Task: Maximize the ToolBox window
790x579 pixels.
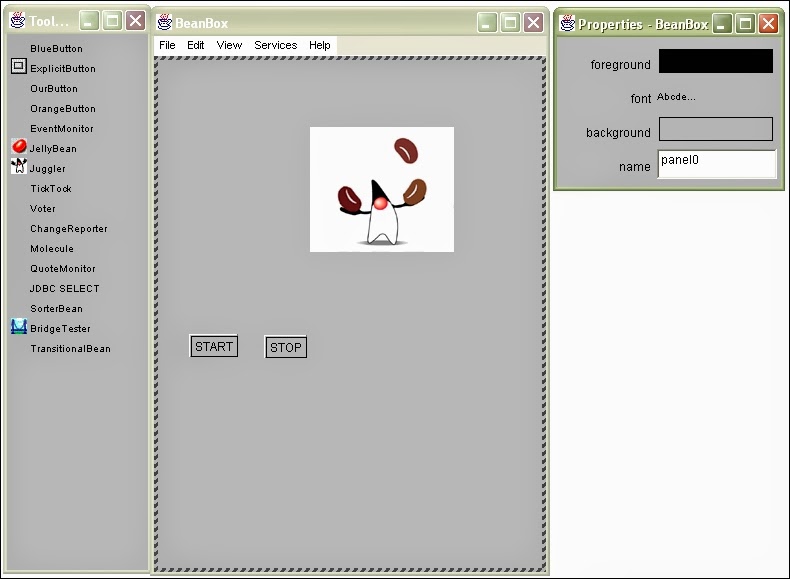Action: (112, 21)
